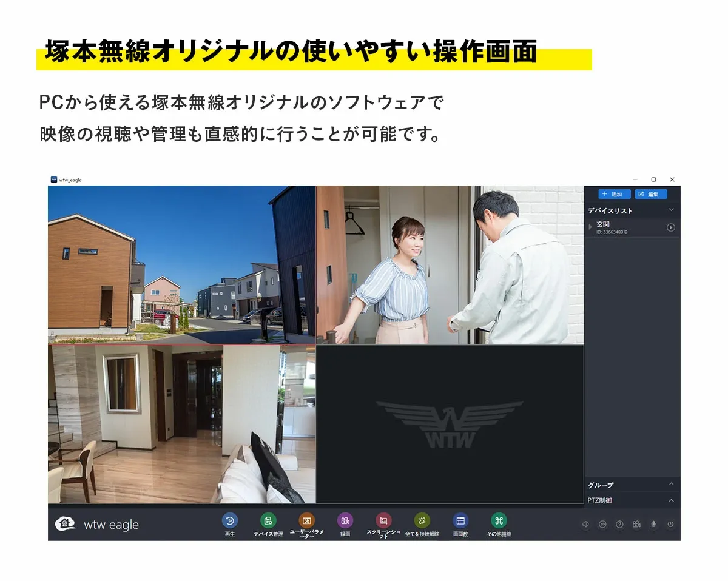Expand the 玄関 device tree entry
The height and width of the screenshot is (581, 728).
(590, 227)
